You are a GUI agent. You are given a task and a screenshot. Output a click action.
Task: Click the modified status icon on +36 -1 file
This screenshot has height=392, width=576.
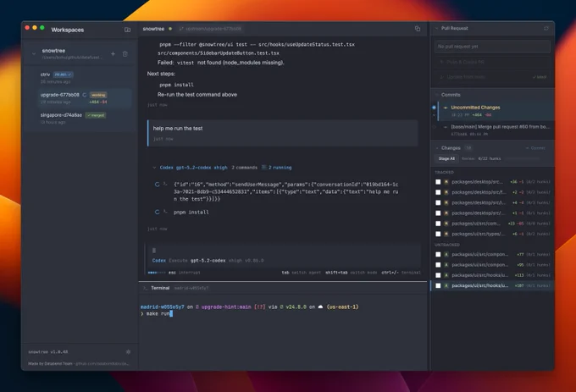pos(446,182)
